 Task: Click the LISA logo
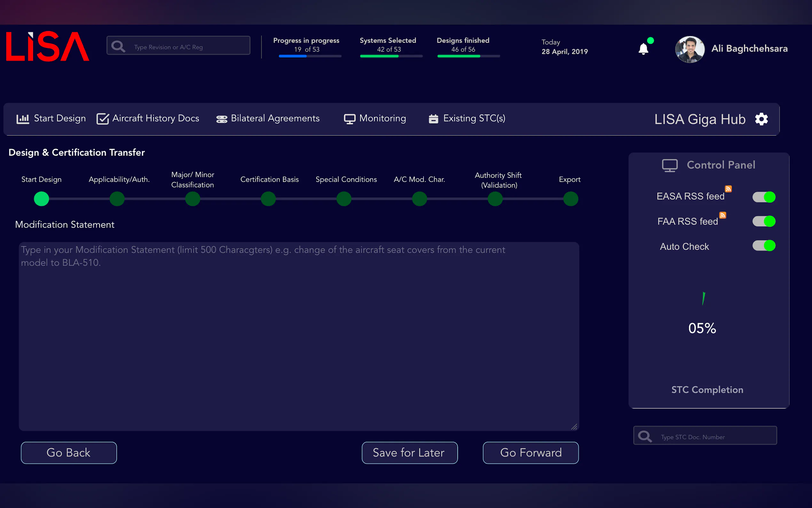(46, 46)
